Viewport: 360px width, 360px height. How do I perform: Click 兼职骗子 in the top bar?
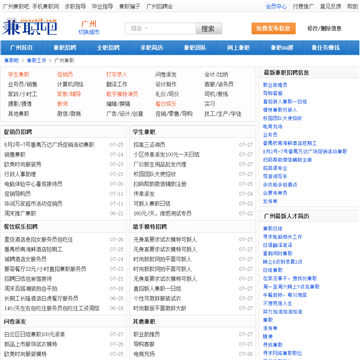(x=130, y=6)
